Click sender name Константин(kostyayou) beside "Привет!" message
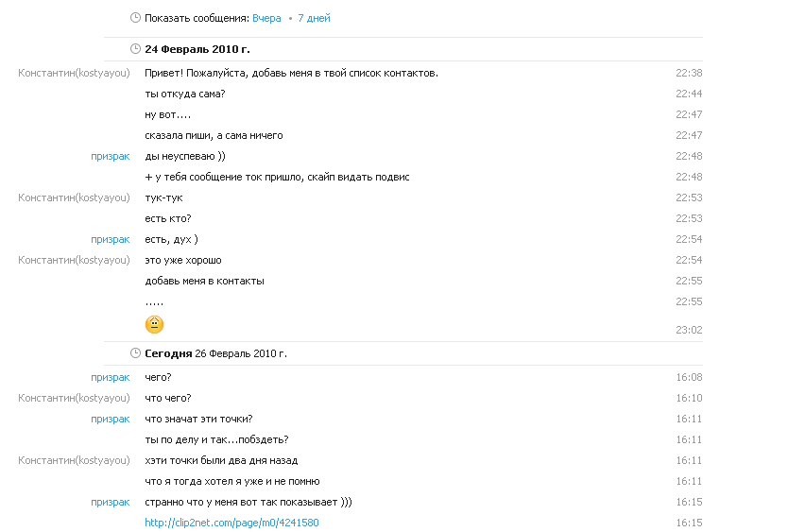The height and width of the screenshot is (532, 788). pyautogui.click(x=74, y=73)
